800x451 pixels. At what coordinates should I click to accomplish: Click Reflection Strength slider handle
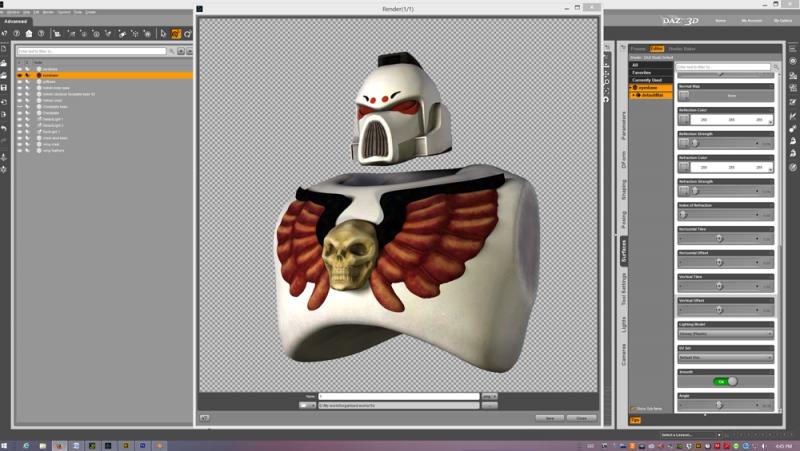[x=695, y=143]
